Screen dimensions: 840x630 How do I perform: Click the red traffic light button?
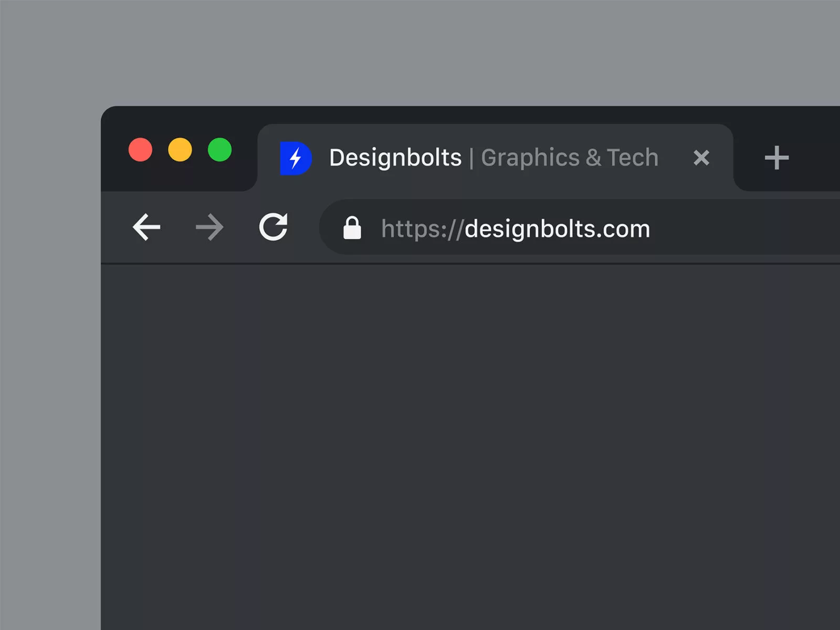coord(140,150)
